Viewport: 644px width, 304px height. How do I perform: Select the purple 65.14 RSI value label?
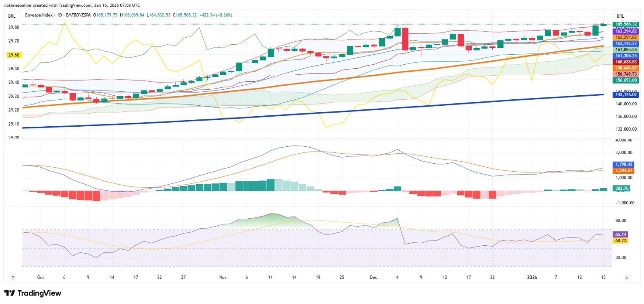[621, 234]
